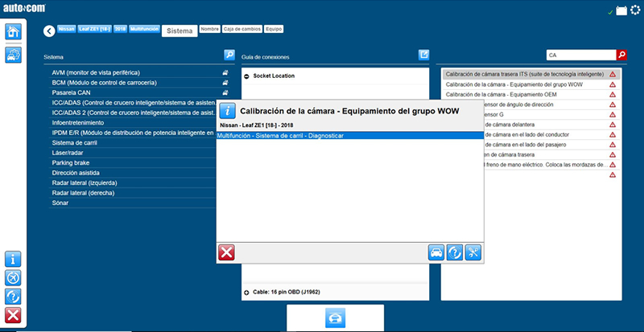Close the dialog with the red X button

226,252
